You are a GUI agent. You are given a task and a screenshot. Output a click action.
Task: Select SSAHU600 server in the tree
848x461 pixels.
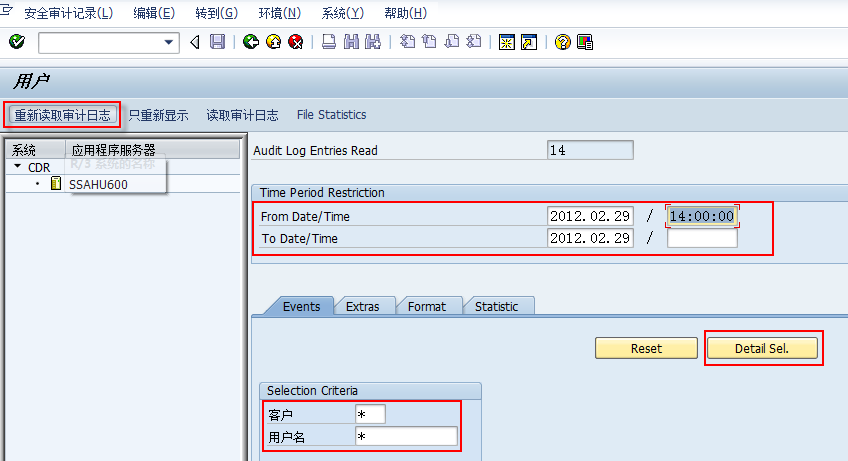tap(97, 184)
